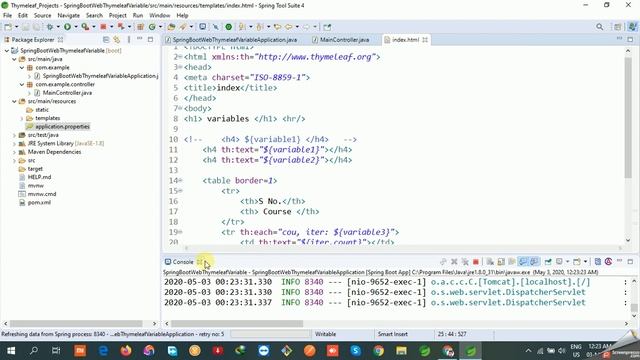
Task: Toggle Word Wrap in console toolbar
Action: pyautogui.click(x=512, y=262)
